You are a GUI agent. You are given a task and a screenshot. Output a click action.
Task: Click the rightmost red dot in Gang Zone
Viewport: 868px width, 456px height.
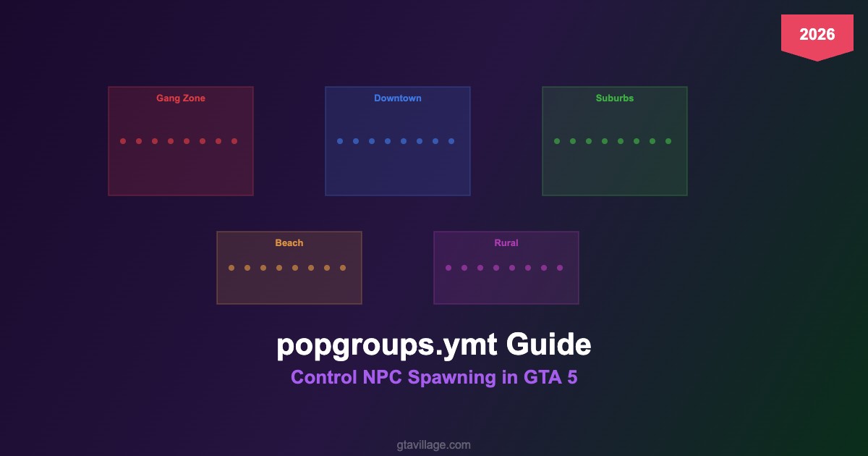[234, 141]
